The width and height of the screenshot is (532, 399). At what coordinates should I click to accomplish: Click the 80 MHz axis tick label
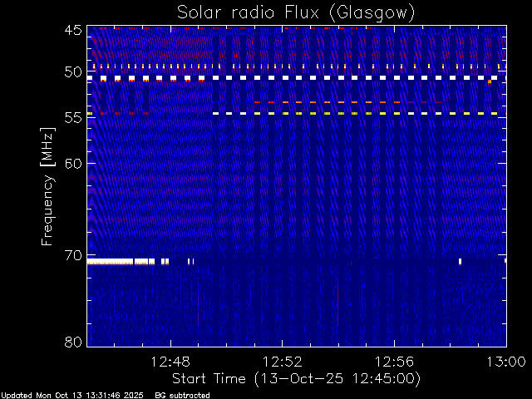[x=73, y=342]
